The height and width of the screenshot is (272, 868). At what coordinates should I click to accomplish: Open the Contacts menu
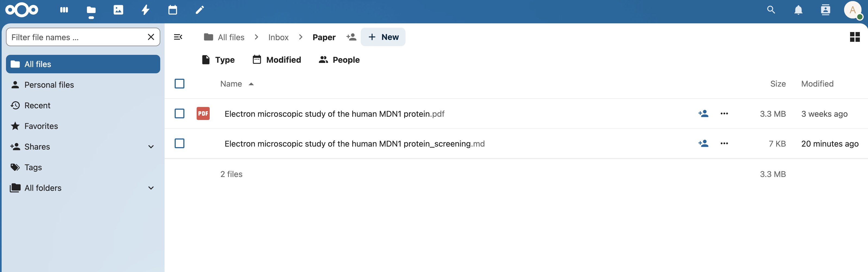pos(826,10)
